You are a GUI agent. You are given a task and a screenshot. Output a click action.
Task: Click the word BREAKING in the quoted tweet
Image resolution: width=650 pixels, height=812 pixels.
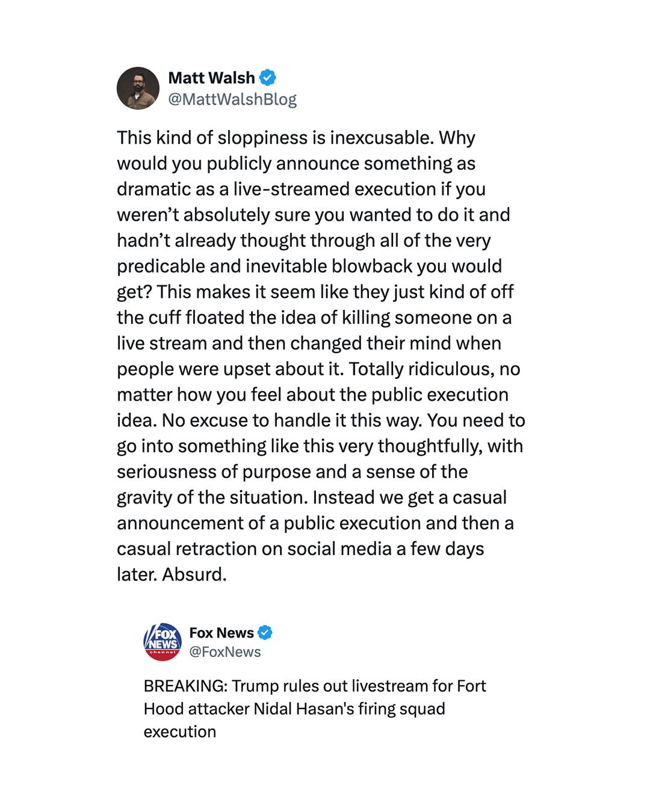click(185, 686)
